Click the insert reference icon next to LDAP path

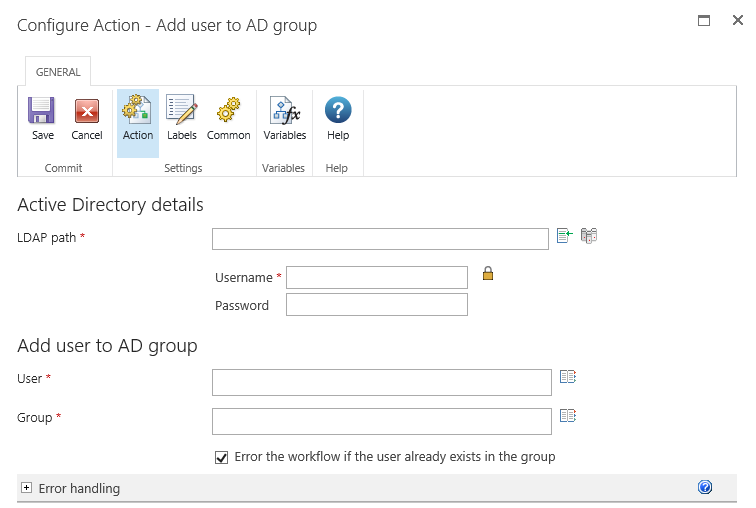point(564,236)
